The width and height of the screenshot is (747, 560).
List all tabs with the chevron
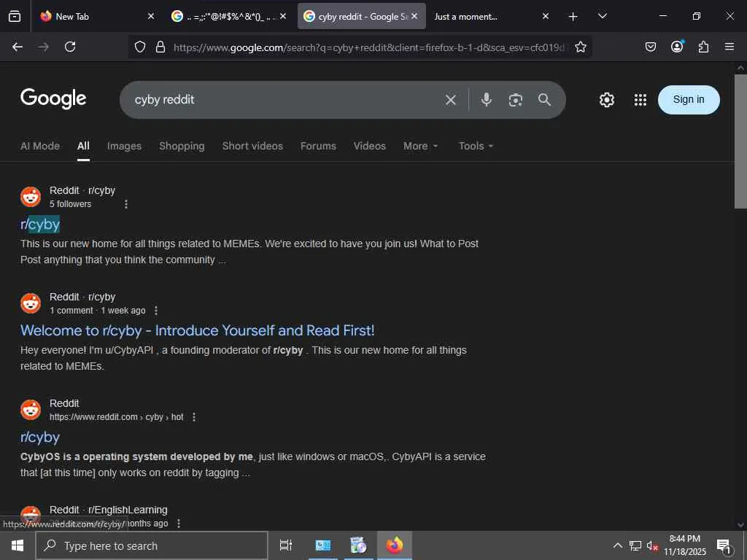(x=602, y=16)
